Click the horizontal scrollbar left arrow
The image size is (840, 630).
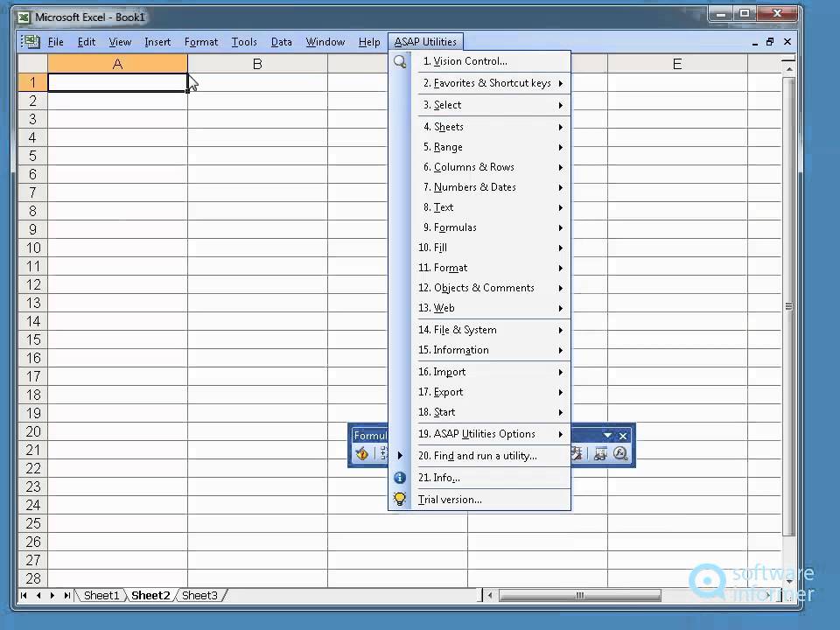pyautogui.click(x=490, y=595)
